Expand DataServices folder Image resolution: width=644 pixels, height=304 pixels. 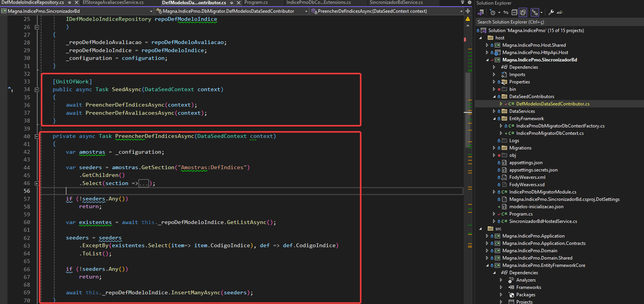pyautogui.click(x=494, y=111)
